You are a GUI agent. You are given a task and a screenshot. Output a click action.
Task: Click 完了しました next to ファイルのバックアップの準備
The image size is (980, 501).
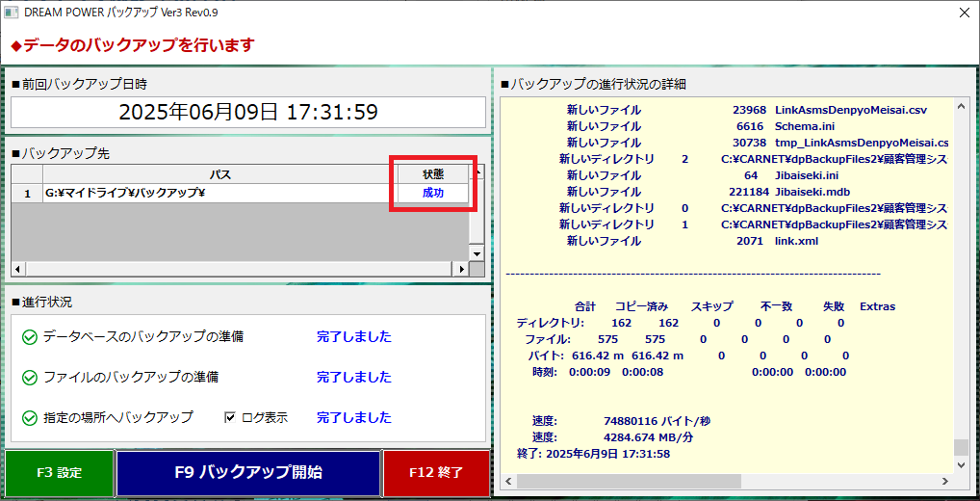coord(354,377)
